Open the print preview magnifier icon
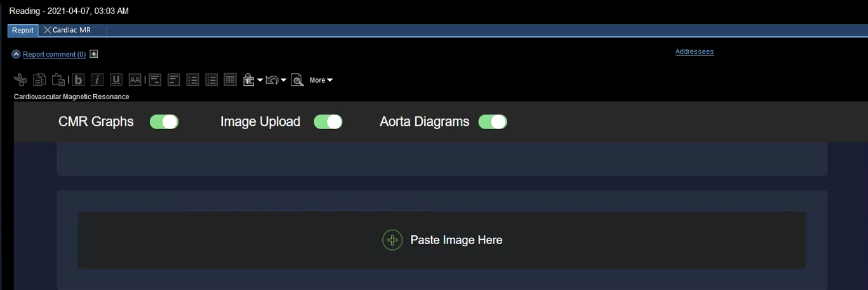The image size is (868, 290). coord(297,80)
